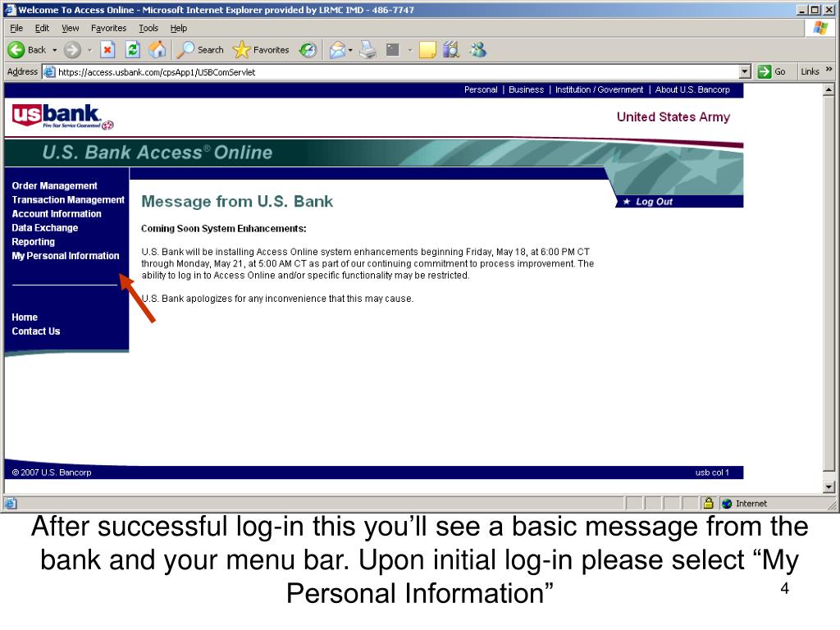
Task: Open the Forward button history dropdown arrow
Action: pos(89,50)
